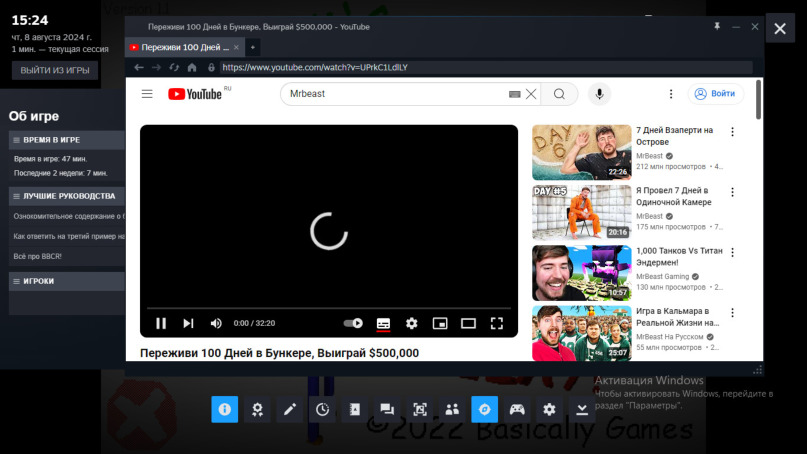Open the screenshots capture icon
807x454 pixels.
pyautogui.click(x=420, y=409)
